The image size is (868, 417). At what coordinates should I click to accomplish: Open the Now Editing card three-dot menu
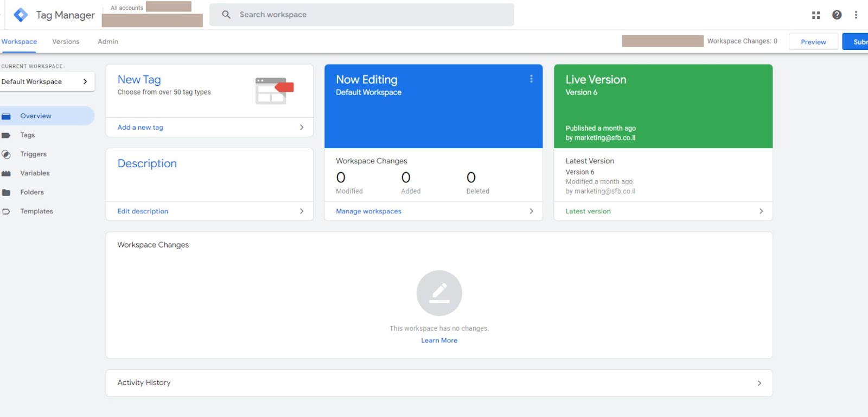click(531, 79)
